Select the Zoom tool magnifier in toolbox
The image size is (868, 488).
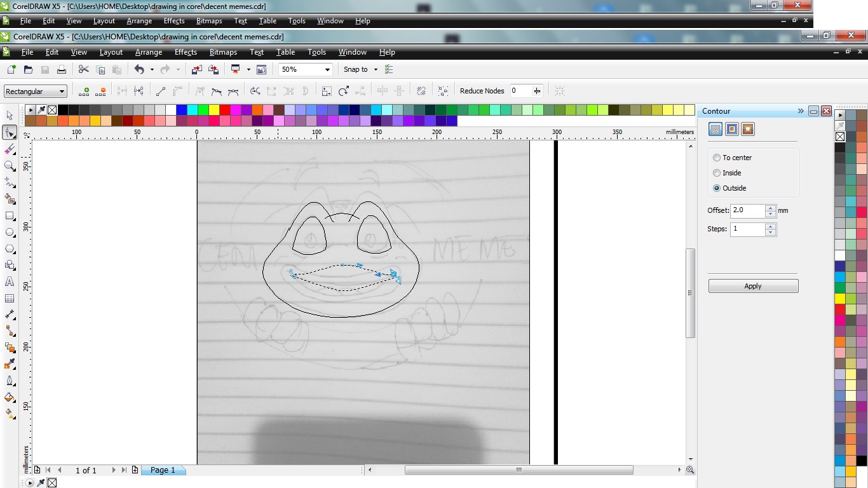pyautogui.click(x=10, y=166)
